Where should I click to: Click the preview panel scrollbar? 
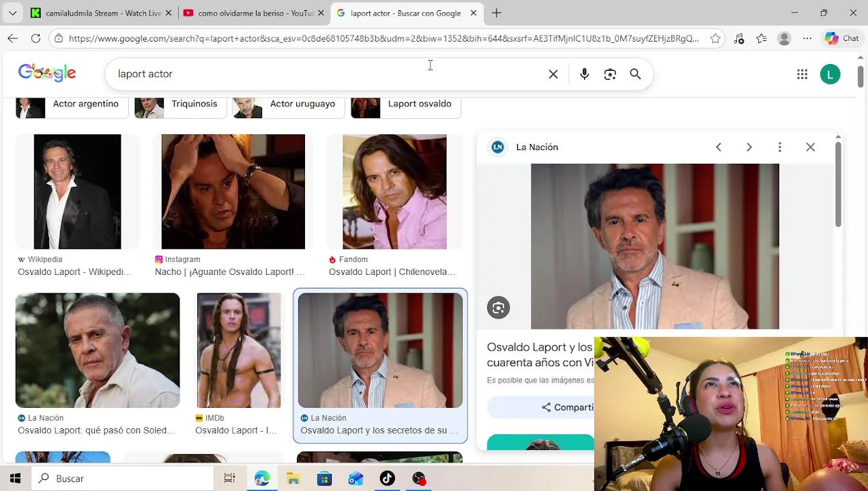pyautogui.click(x=838, y=184)
